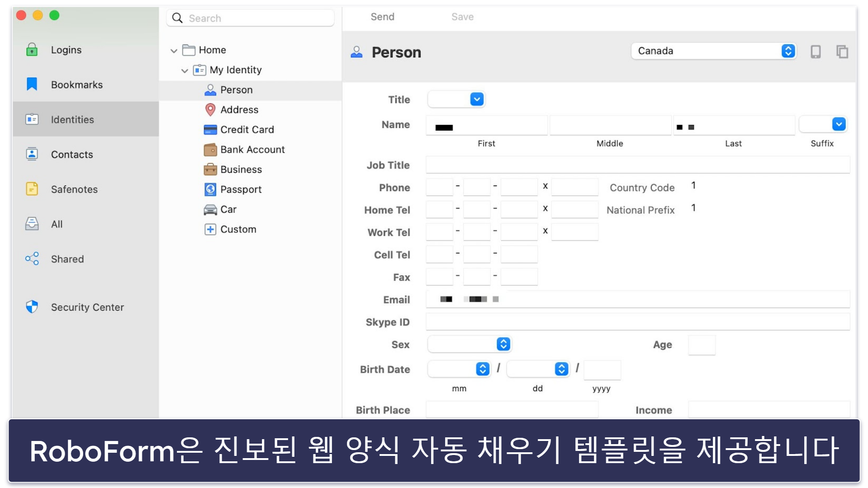Click the Last name field
The height and width of the screenshot is (488, 868).
(x=734, y=125)
